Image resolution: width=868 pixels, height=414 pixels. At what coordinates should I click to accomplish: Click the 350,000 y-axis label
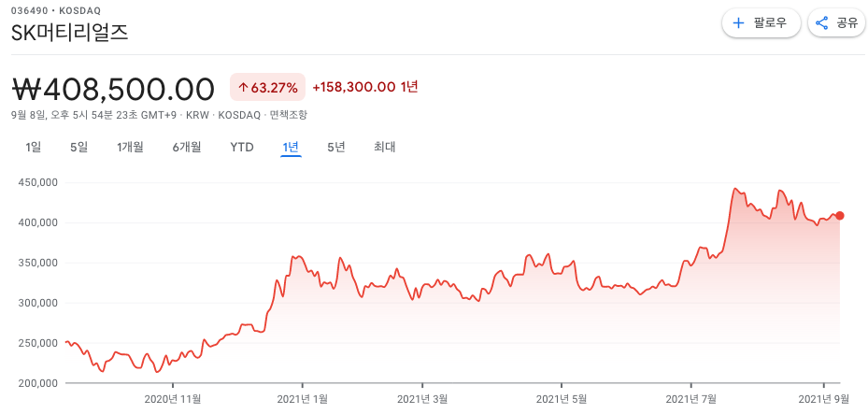click(x=40, y=263)
